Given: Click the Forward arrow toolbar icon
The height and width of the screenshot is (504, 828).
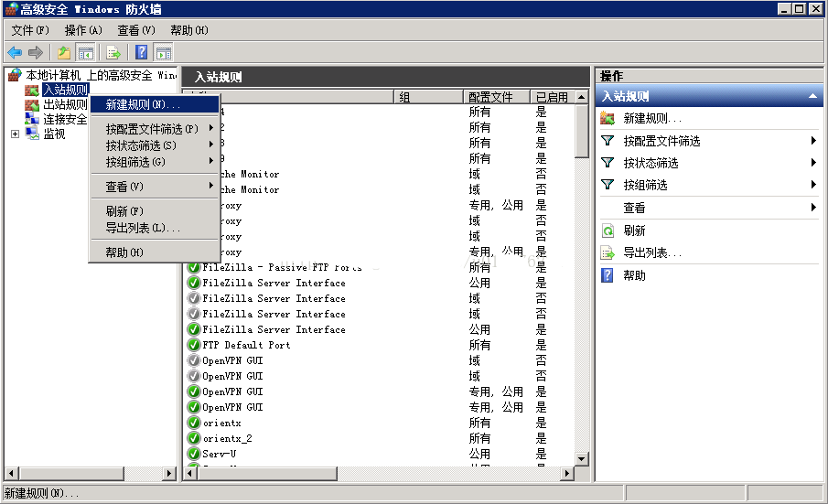Looking at the screenshot, I should click(x=36, y=52).
